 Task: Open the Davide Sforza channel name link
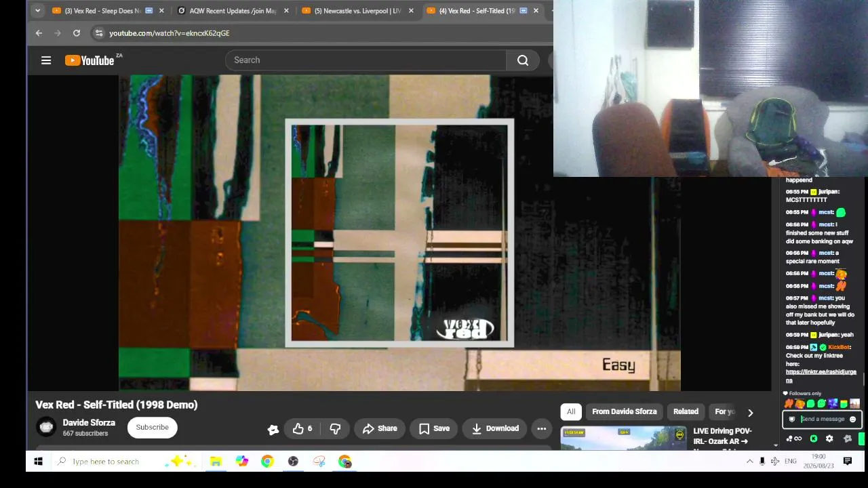coord(89,422)
